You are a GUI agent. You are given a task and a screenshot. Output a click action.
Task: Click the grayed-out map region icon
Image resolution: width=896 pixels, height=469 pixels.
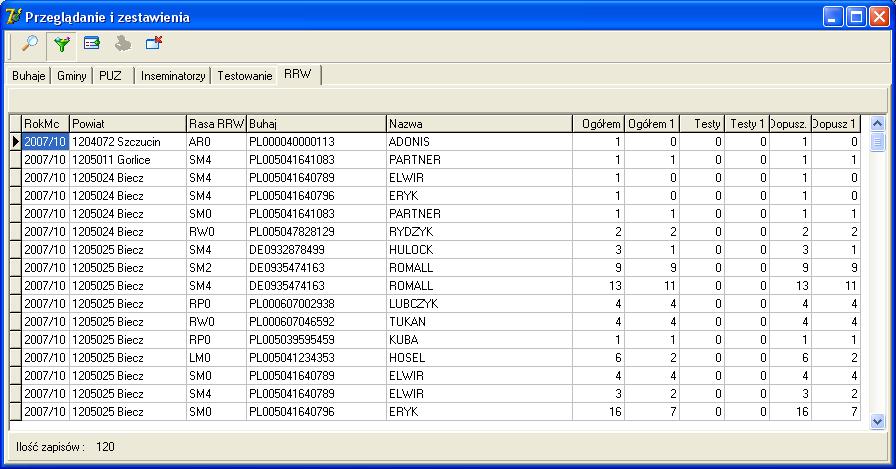pyautogui.click(x=122, y=43)
